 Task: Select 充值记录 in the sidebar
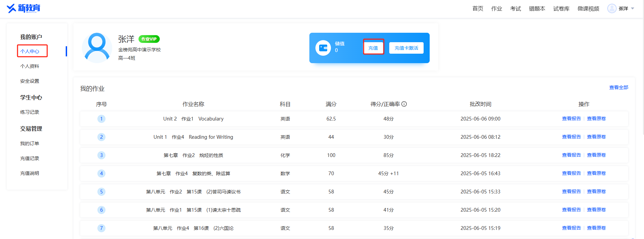coord(30,158)
